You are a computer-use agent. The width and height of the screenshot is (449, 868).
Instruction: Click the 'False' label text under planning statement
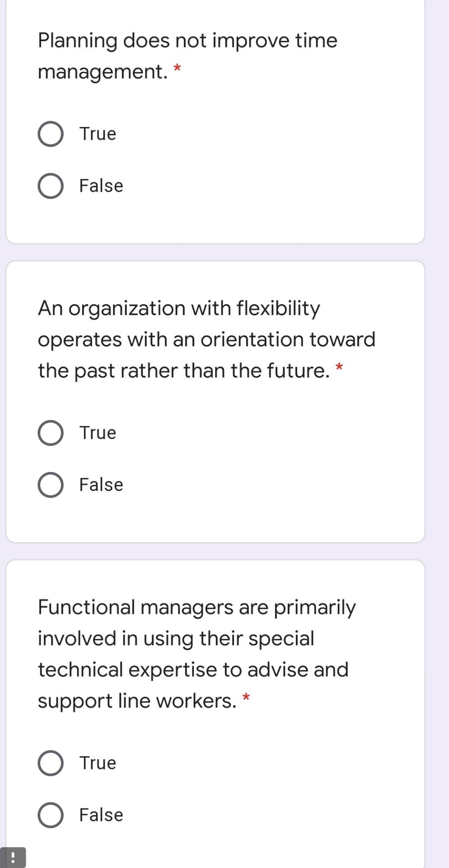click(x=101, y=186)
